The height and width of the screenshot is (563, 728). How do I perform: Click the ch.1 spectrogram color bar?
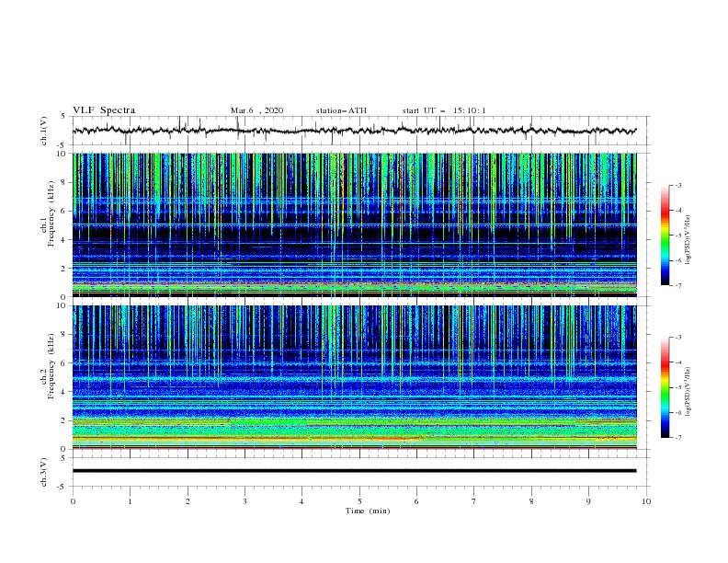(665, 236)
